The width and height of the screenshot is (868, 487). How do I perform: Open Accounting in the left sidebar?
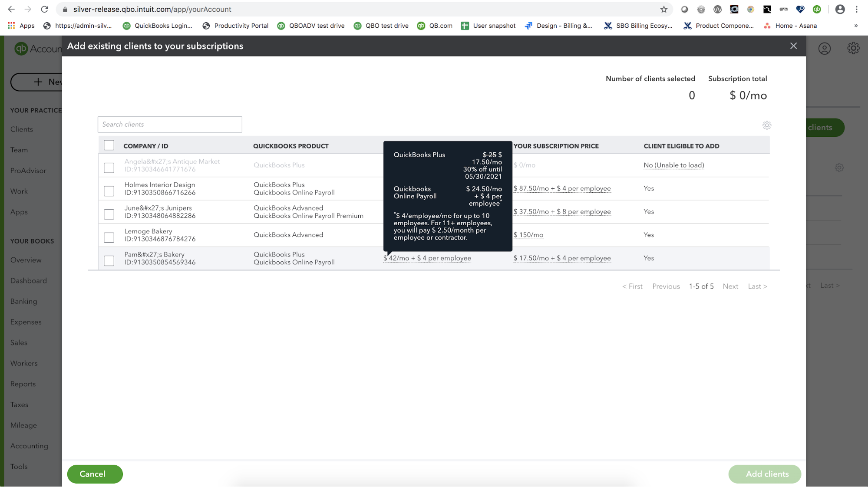29,446
